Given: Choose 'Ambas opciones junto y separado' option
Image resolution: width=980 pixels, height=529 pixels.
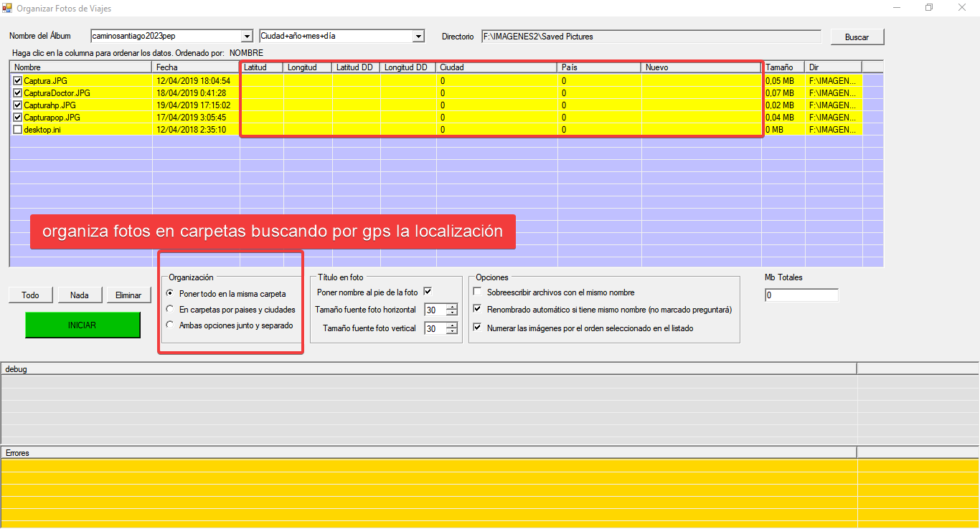Looking at the screenshot, I should [x=169, y=325].
